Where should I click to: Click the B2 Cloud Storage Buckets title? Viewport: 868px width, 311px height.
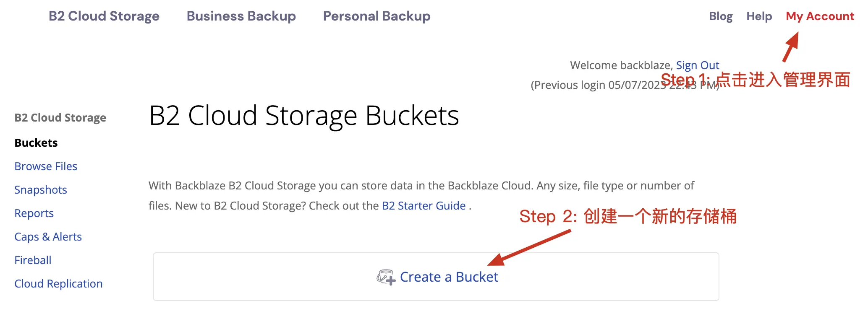tap(304, 116)
